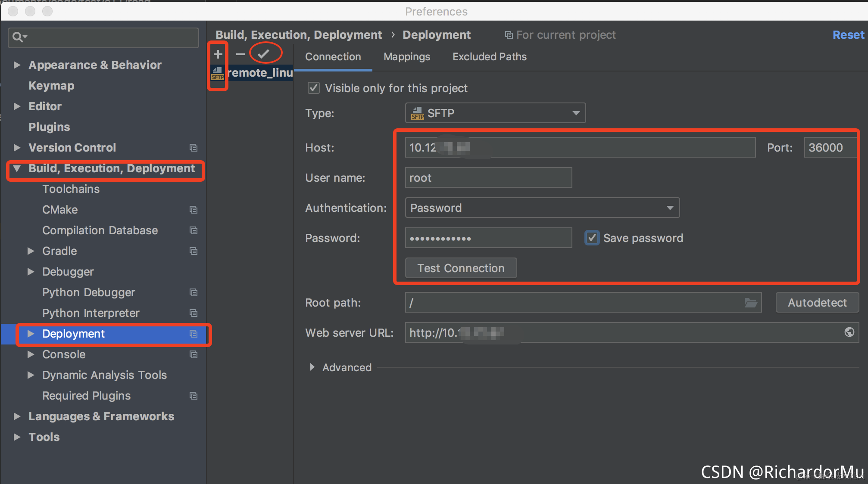Uncheck the Save password checkbox

click(592, 238)
